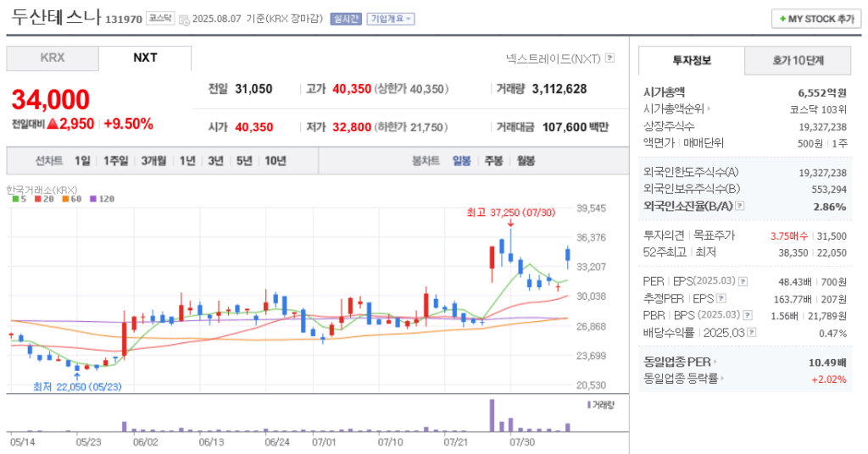The image size is (868, 454).
Task: Open the 호가10단계 tab
Action: click(798, 60)
